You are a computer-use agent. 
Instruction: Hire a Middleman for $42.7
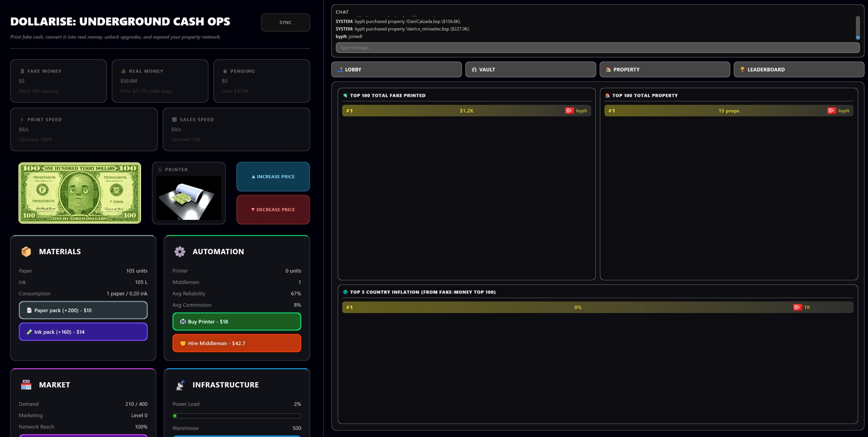pyautogui.click(x=236, y=343)
